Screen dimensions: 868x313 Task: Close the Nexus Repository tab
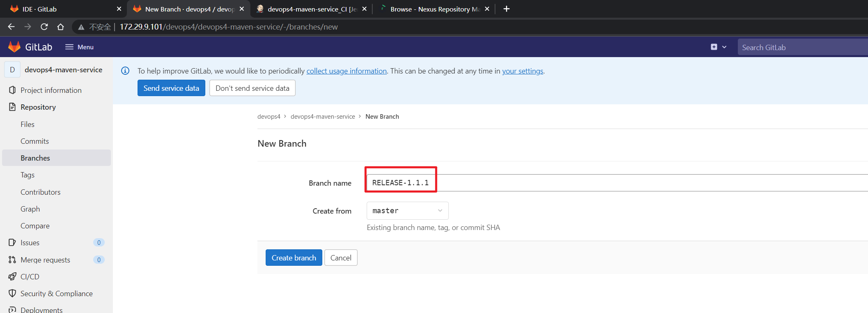coord(487,9)
